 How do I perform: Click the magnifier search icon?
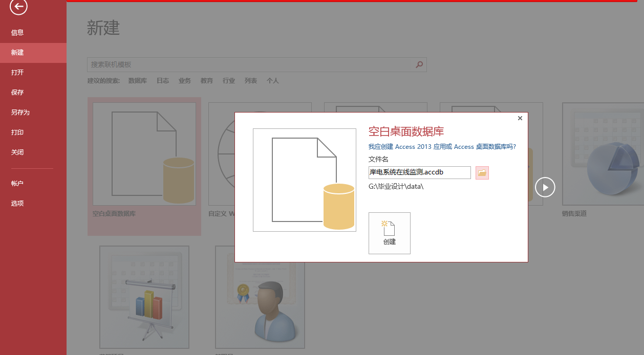click(420, 64)
